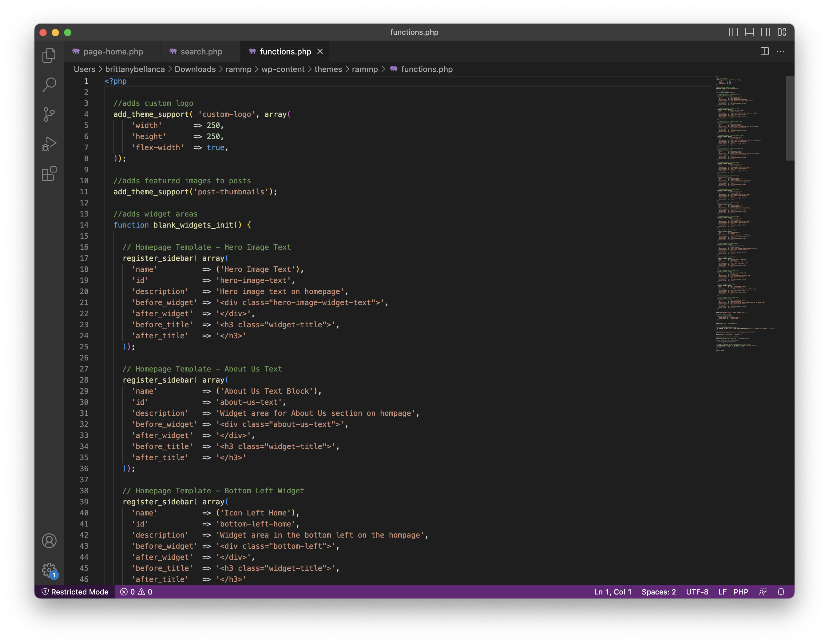Click the '//adds custom logo' comment
Image resolution: width=829 pixels, height=644 pixels.
[153, 103]
